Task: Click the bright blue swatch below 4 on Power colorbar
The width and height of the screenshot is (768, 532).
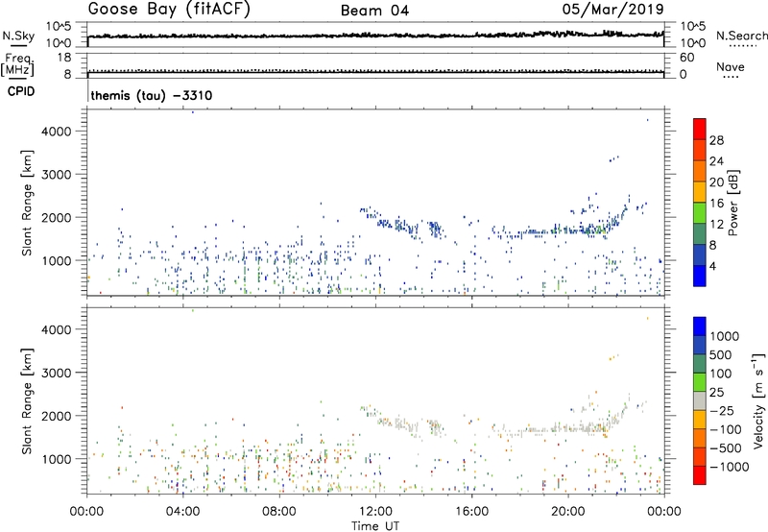Action: [700, 276]
